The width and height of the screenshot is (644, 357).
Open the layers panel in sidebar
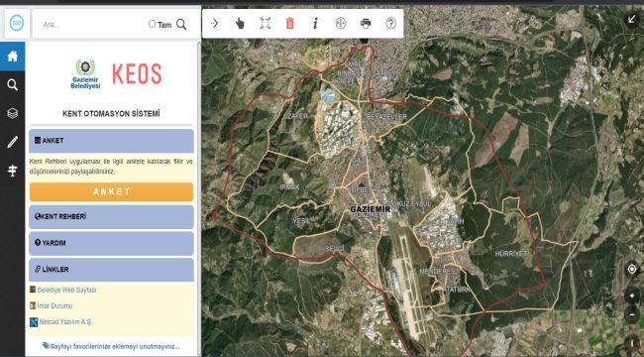(x=12, y=113)
